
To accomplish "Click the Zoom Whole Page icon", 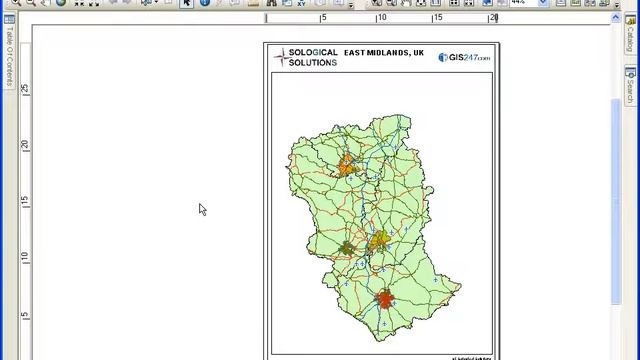I will click(421, 2).
